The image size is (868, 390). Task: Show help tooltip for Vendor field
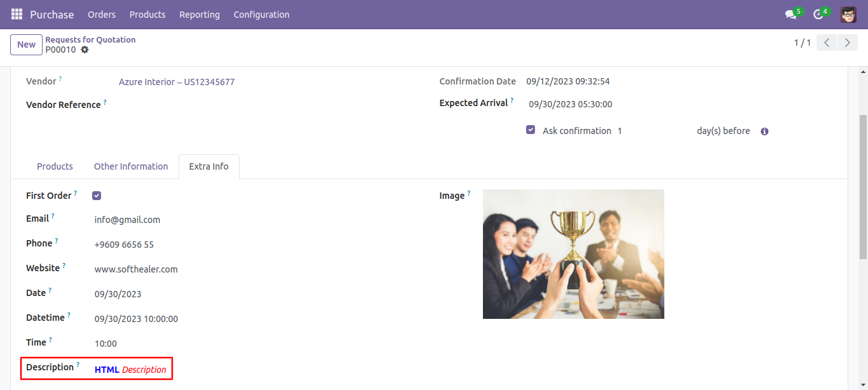60,79
